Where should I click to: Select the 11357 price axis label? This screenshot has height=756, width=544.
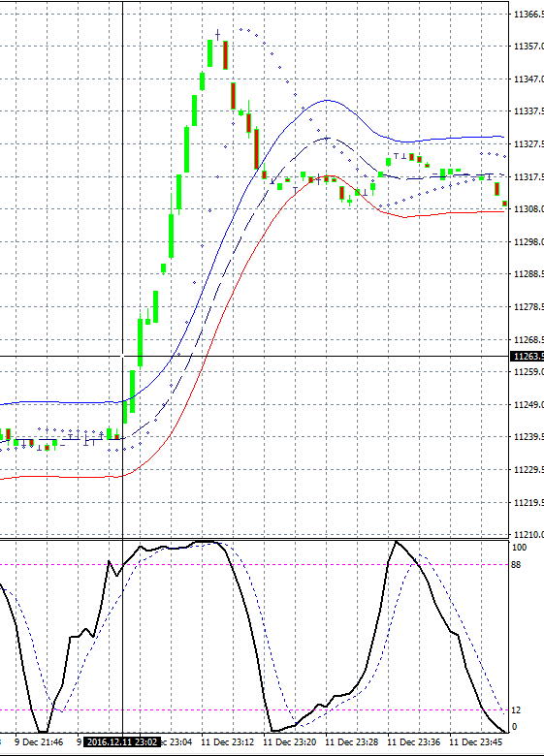coord(528,47)
